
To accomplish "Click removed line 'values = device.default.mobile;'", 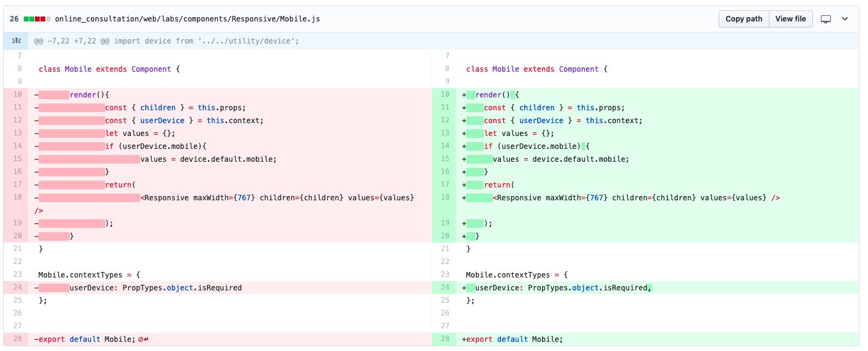I will click(230, 159).
